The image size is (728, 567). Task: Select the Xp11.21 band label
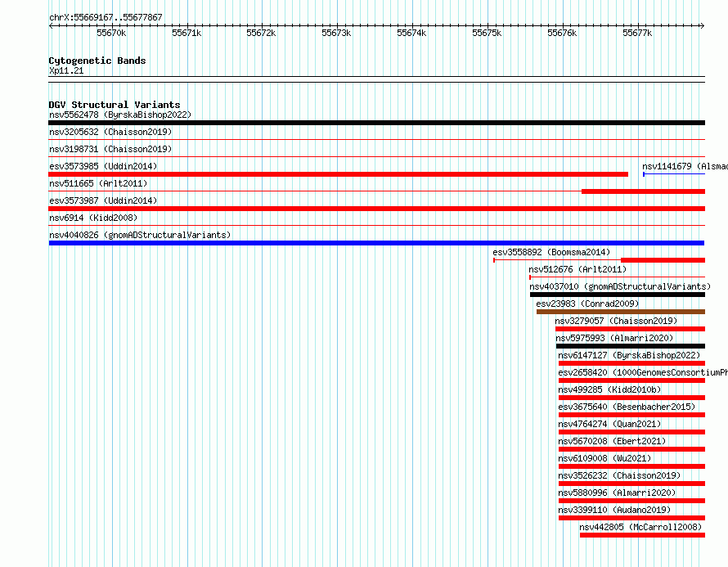pyautogui.click(x=66, y=70)
